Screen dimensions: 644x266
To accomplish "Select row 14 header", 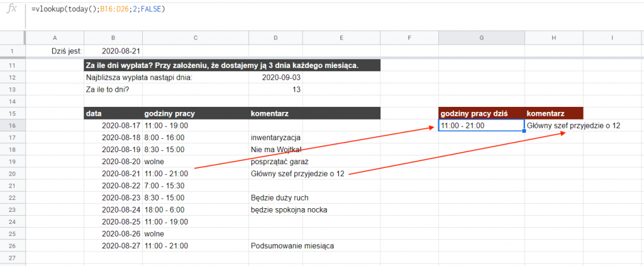I will pyautogui.click(x=13, y=101).
